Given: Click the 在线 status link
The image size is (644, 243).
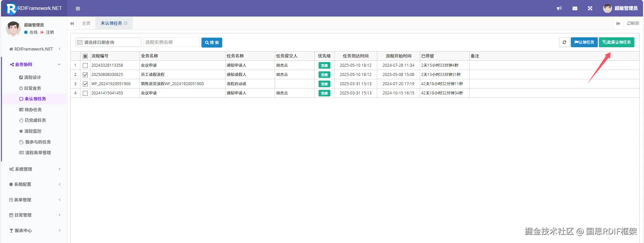Looking at the screenshot, I should pyautogui.click(x=31, y=32).
